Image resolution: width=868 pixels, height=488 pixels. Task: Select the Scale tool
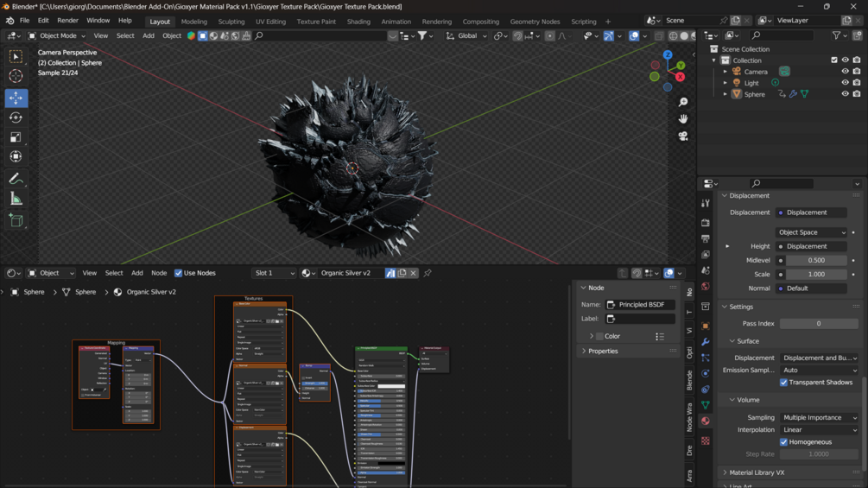point(16,137)
